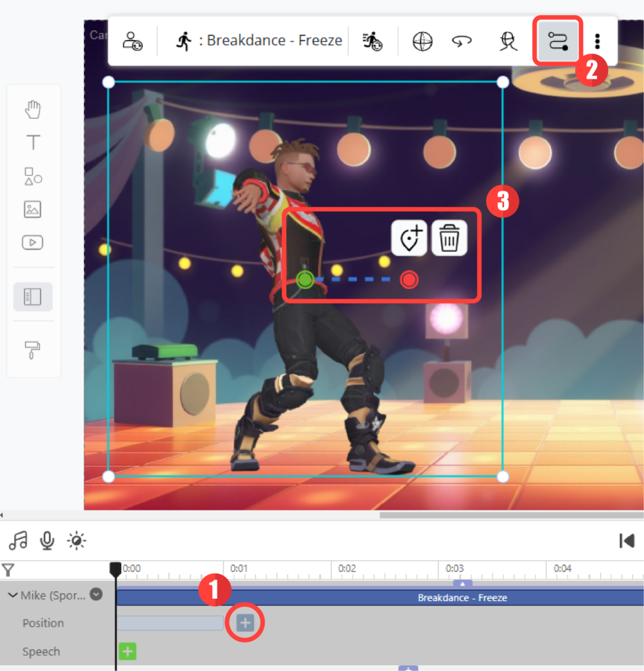Open the three-dot overflow menu

pyautogui.click(x=597, y=41)
